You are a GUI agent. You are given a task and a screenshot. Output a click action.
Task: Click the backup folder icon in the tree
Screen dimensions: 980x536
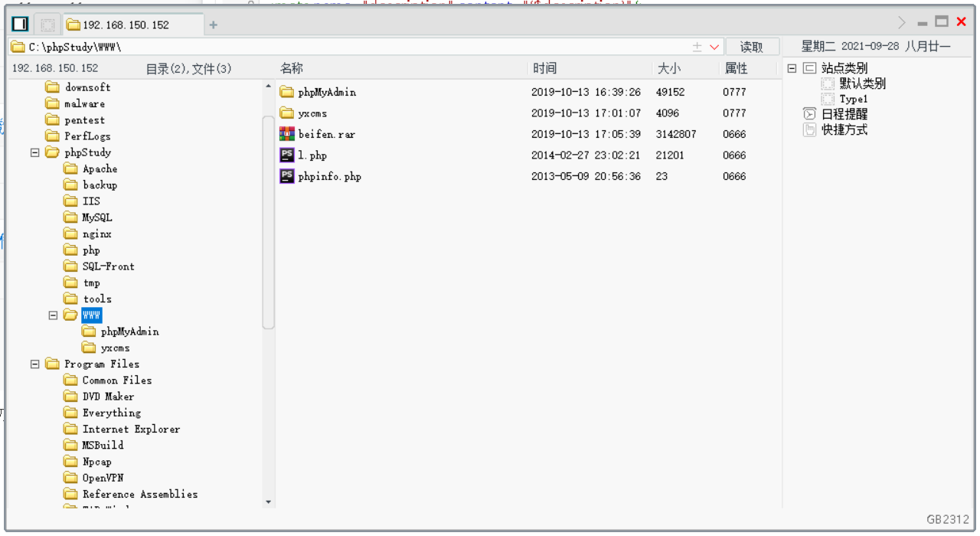[70, 185]
